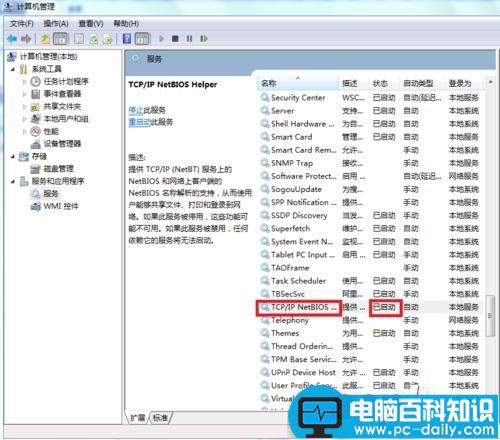The height and width of the screenshot is (440, 500).
Task: Open the 操作(A) menu
Action: click(x=56, y=24)
